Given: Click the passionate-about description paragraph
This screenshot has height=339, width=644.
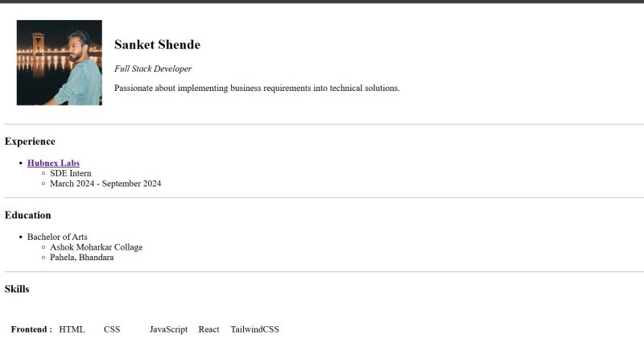Looking at the screenshot, I should 257,89.
